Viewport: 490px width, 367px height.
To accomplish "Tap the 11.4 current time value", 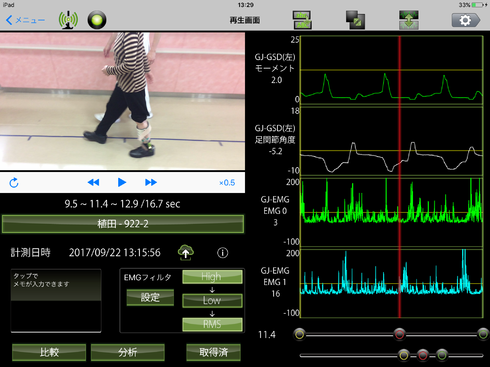I will pos(267,335).
